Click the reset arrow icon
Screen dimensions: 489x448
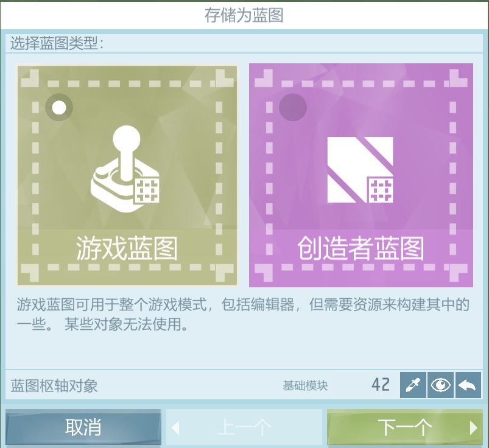tap(468, 385)
